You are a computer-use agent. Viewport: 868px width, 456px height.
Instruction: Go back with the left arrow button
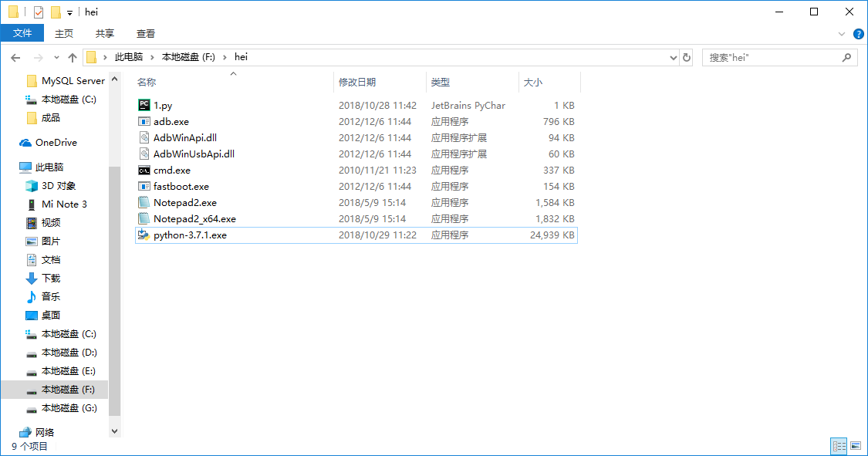tap(15, 58)
